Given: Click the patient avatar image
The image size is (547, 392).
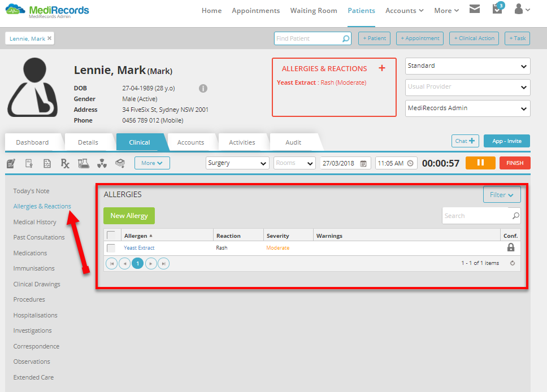Looking at the screenshot, I should [32, 87].
